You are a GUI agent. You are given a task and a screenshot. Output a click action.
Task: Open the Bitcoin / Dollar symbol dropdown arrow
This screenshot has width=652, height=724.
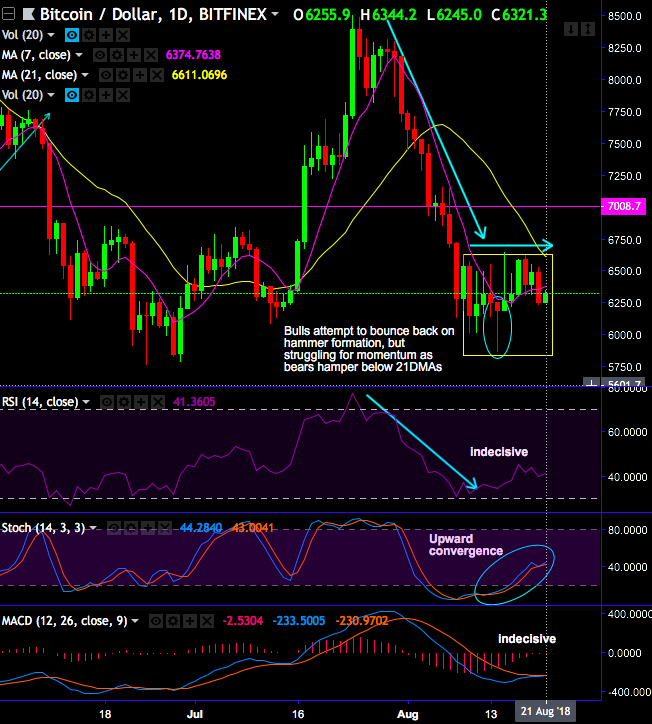click(x=275, y=14)
